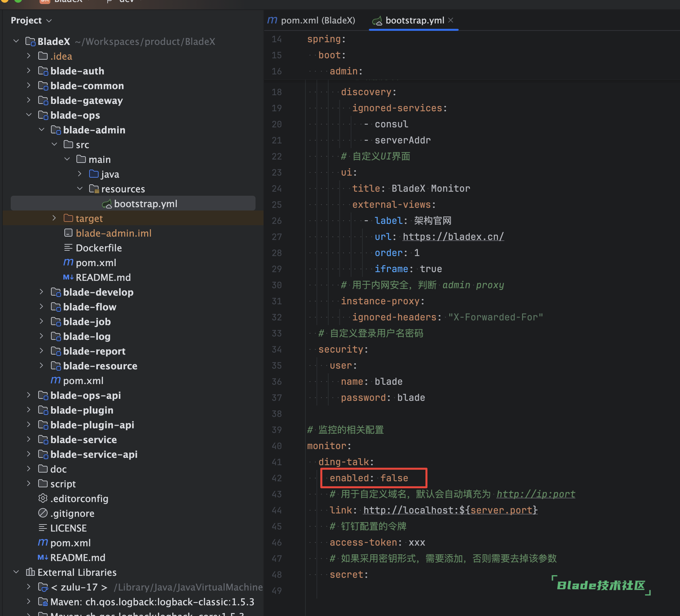The image size is (680, 616).
Task: Click the doc folder icon
Action: click(43, 469)
